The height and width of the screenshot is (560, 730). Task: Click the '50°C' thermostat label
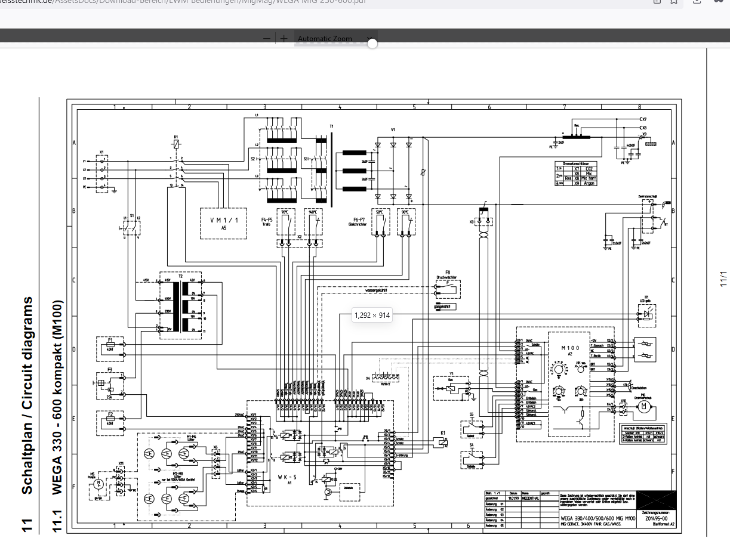tap(378, 212)
